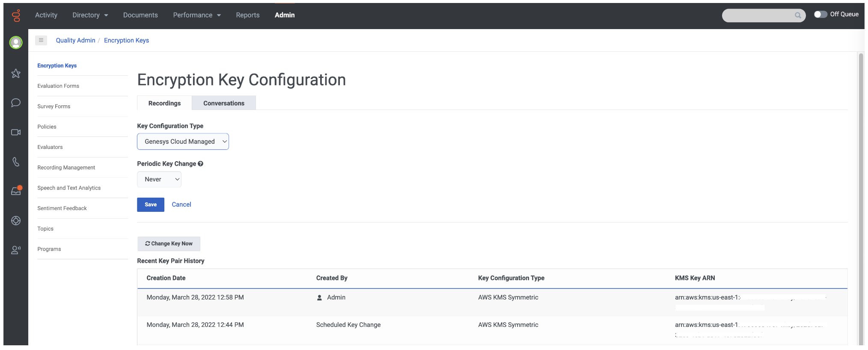868x350 pixels.
Task: Open the user profile avatar
Action: coord(16,42)
